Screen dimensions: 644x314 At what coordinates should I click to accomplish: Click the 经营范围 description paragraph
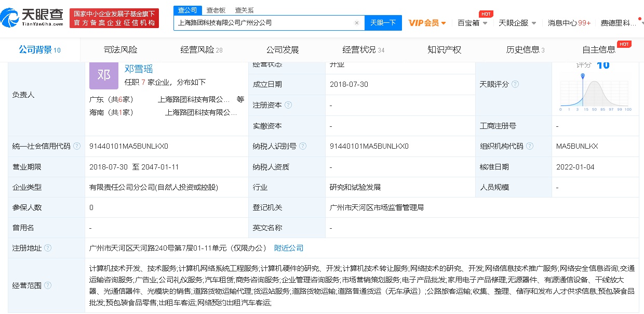click(362, 285)
